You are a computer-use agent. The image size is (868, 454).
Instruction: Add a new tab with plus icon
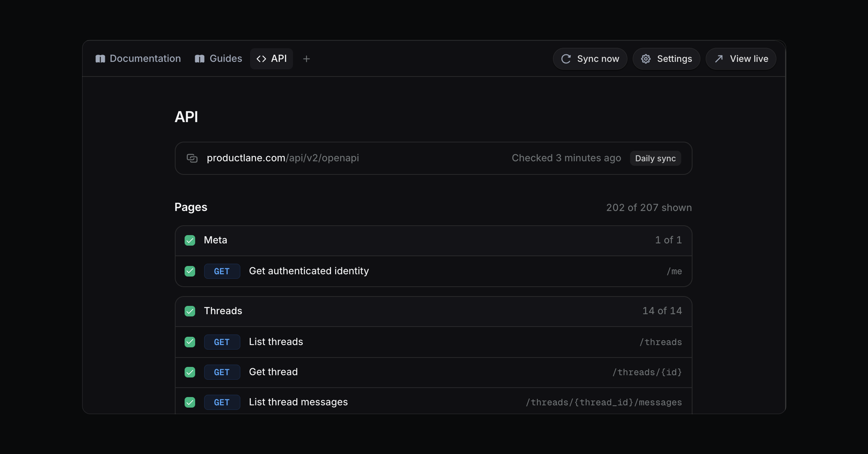tap(306, 59)
